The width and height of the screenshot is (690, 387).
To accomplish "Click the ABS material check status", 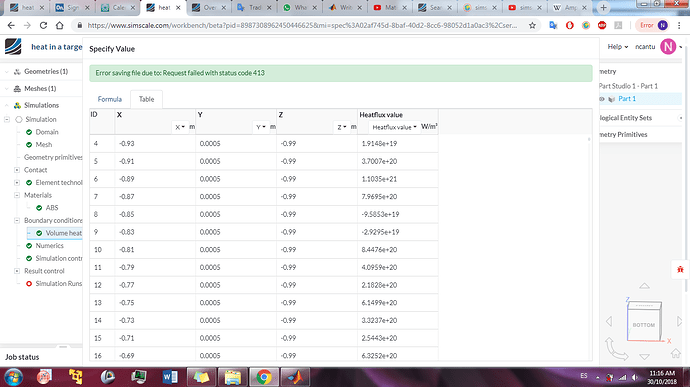I will point(39,208).
